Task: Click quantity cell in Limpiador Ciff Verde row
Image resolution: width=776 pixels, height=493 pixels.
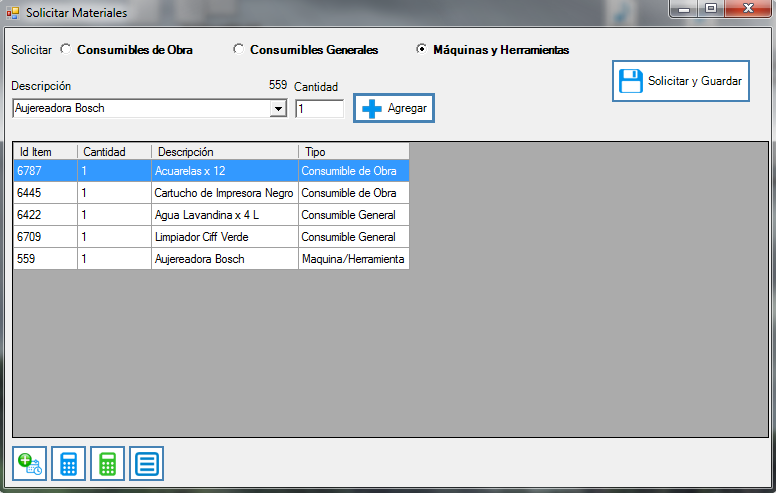Action: (x=114, y=237)
